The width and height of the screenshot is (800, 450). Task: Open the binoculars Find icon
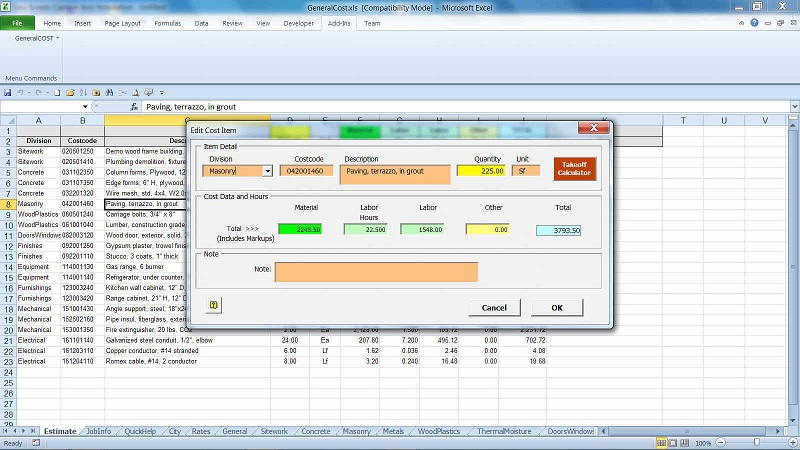pos(109,92)
